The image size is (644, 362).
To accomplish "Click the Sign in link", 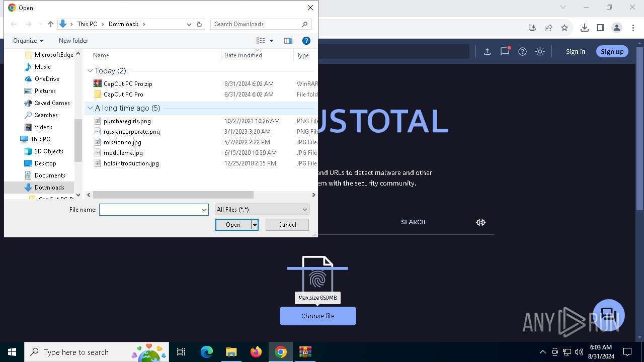I will coord(576,51).
